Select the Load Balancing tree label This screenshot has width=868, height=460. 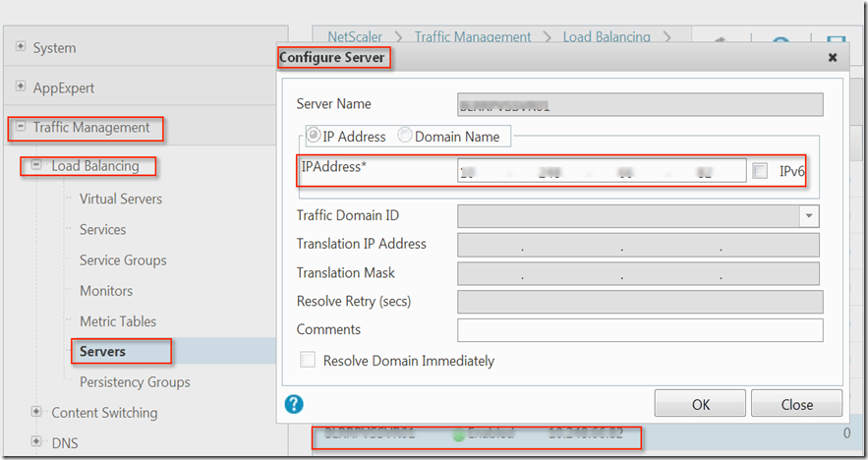(x=95, y=165)
